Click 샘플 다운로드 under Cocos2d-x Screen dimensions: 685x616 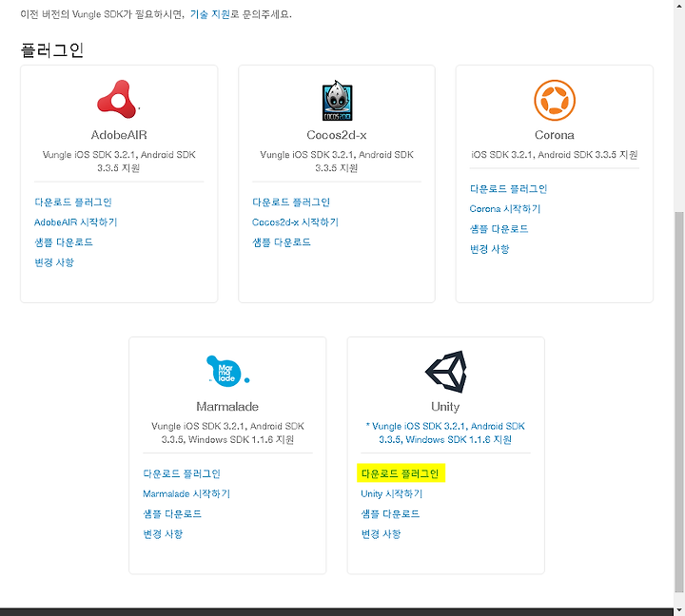[282, 242]
